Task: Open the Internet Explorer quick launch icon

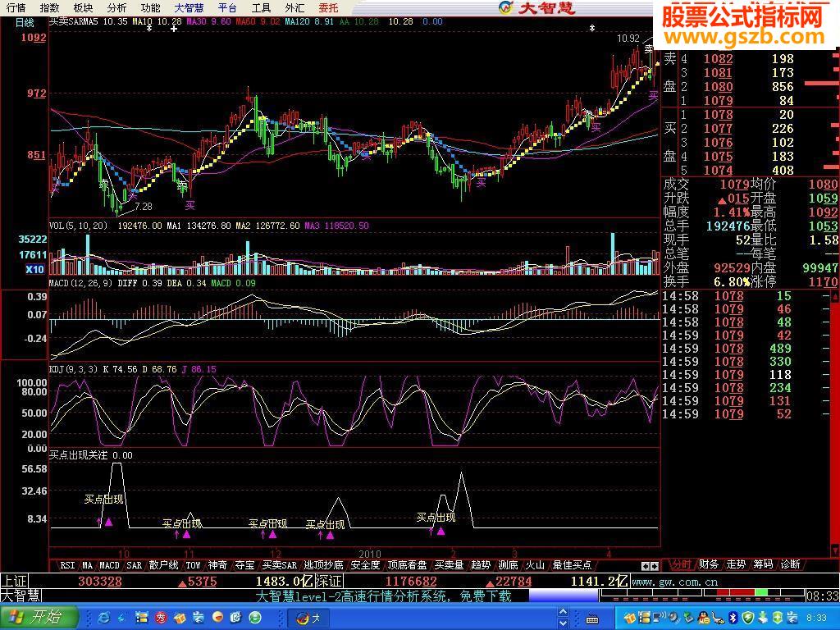Action: [103, 618]
